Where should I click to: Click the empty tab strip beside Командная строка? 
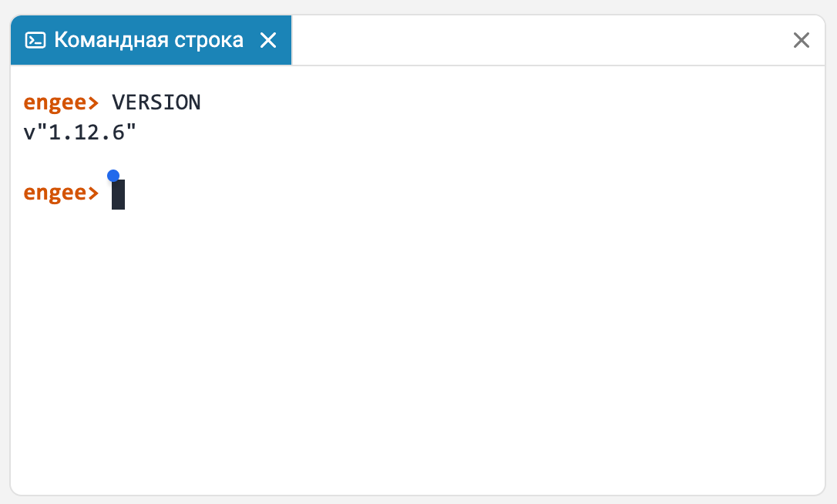click(x=540, y=40)
